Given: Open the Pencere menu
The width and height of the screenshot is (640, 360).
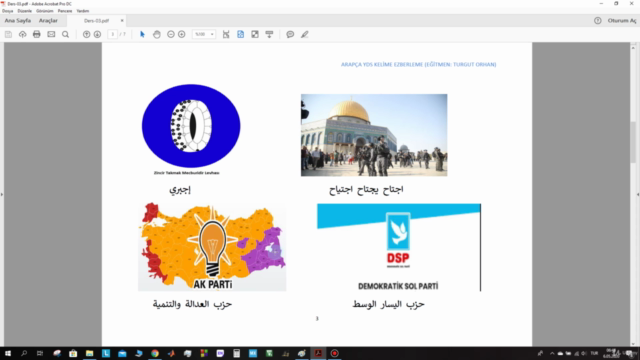Looking at the screenshot, I should pos(65,11).
